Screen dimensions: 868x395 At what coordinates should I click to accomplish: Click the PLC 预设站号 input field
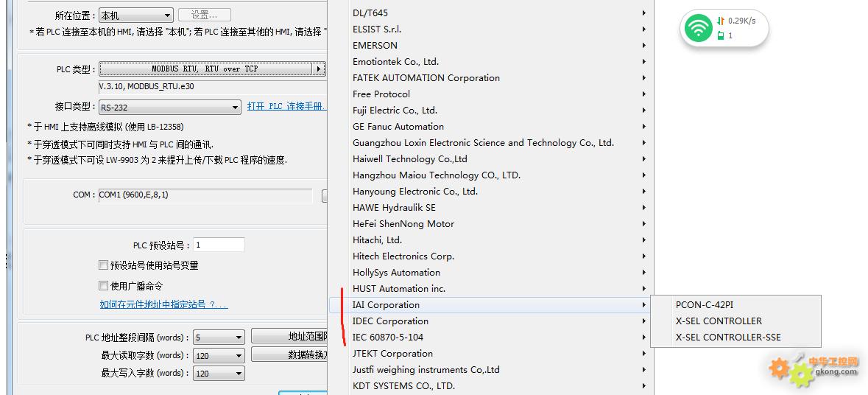click(x=219, y=245)
